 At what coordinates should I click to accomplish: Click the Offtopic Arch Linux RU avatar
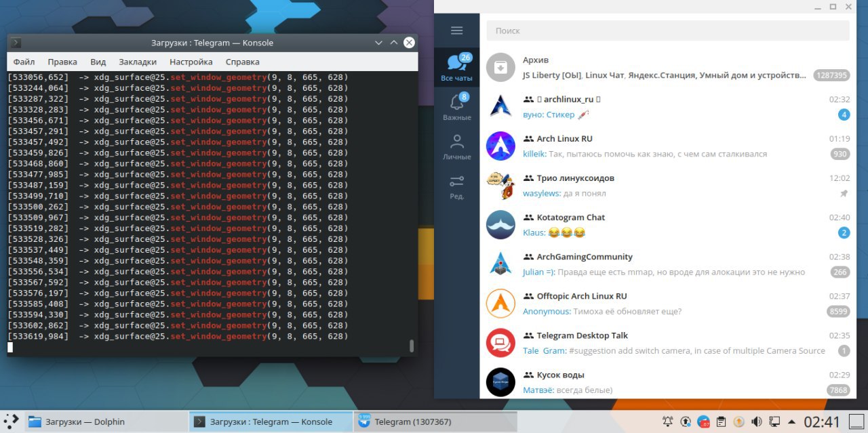pos(500,303)
